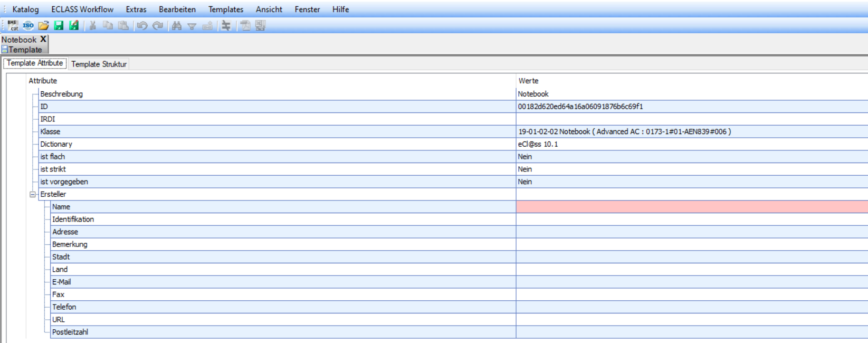Undo the last action in the toolbar
This screenshot has height=343, width=868.
(142, 25)
